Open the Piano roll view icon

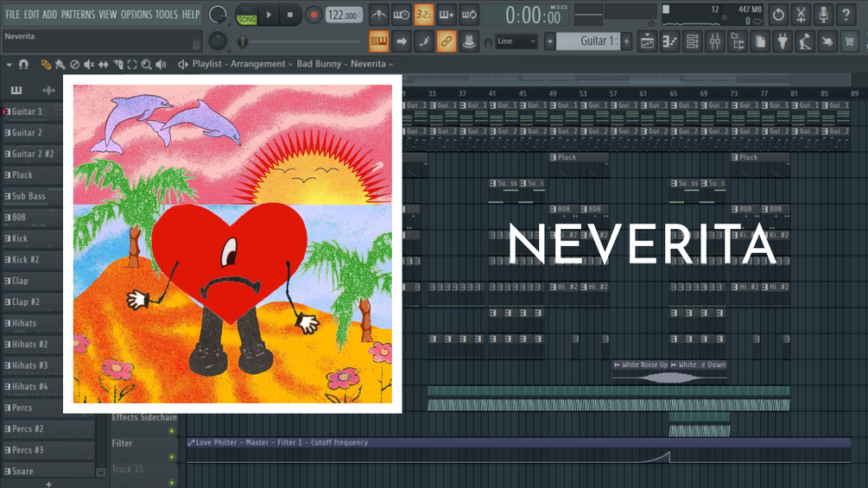[670, 41]
